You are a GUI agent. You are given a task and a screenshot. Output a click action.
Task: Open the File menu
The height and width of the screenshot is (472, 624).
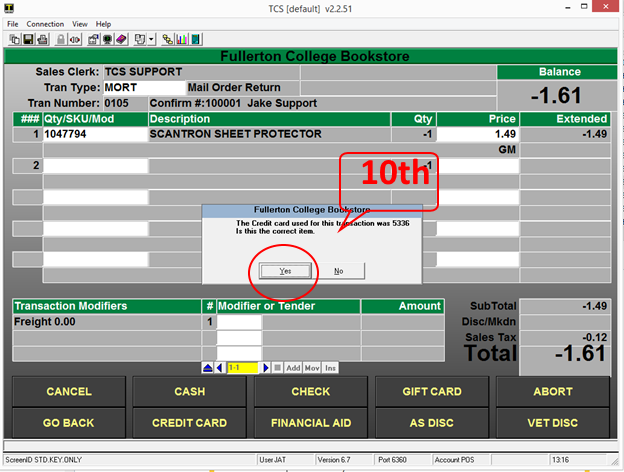click(x=13, y=24)
